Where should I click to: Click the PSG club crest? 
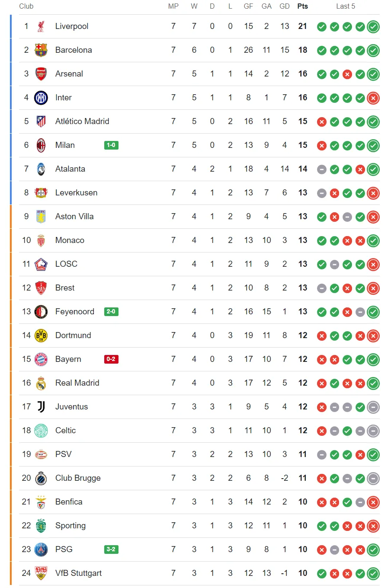(x=41, y=550)
